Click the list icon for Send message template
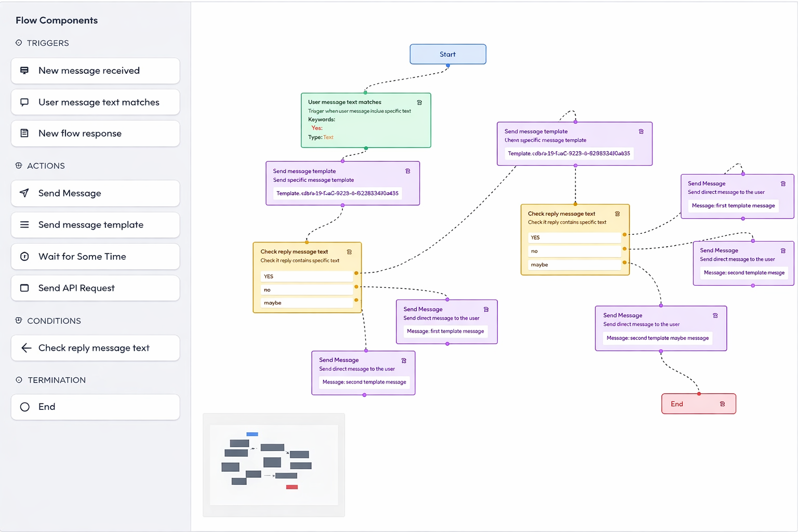Image resolution: width=798 pixels, height=532 pixels. [24, 225]
